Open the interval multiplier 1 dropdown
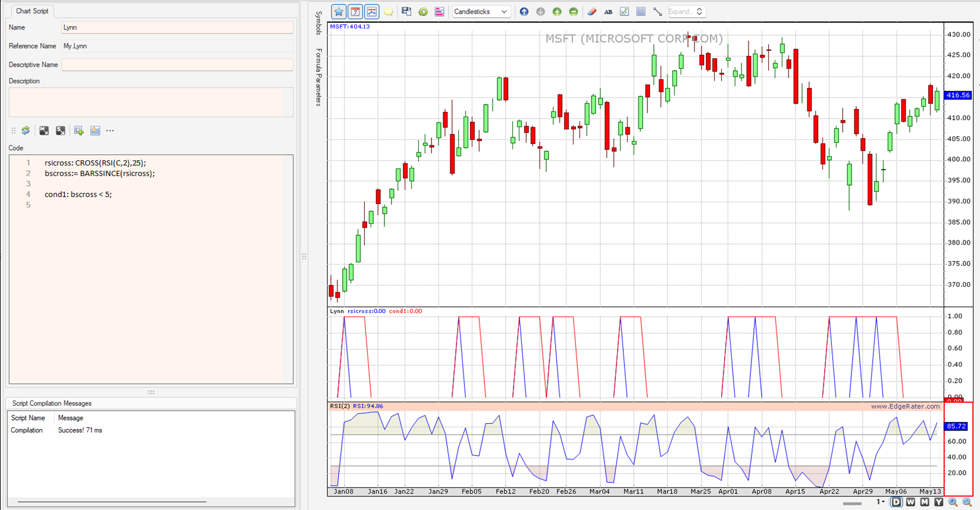 coord(881,502)
